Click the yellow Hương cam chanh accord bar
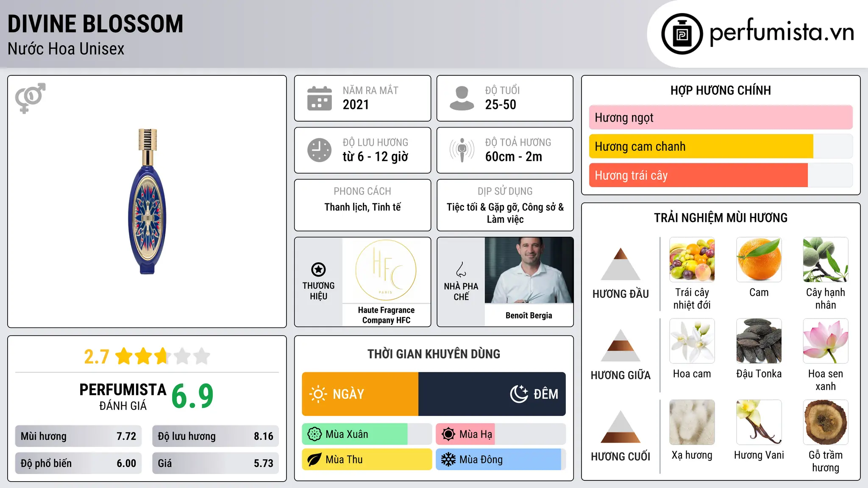The width and height of the screenshot is (868, 488). click(x=701, y=146)
